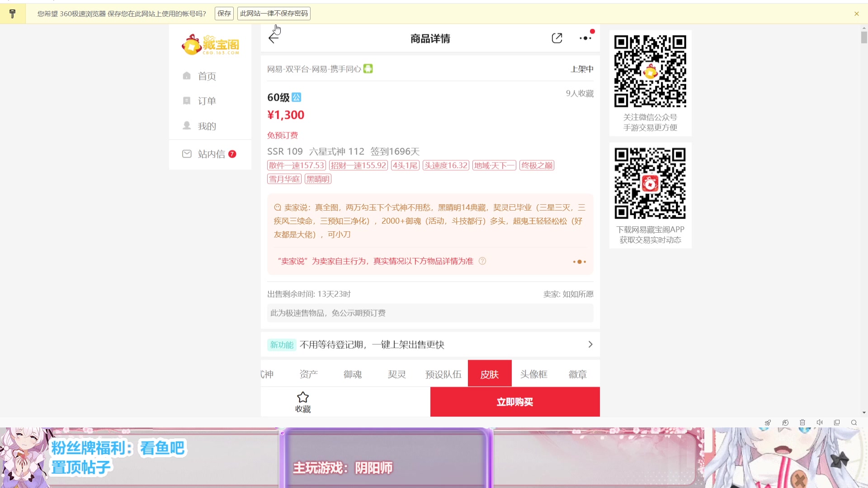Image resolution: width=868 pixels, height=488 pixels.
Task: Click the magnifier zoom icon in status bar
Action: pos(854,422)
